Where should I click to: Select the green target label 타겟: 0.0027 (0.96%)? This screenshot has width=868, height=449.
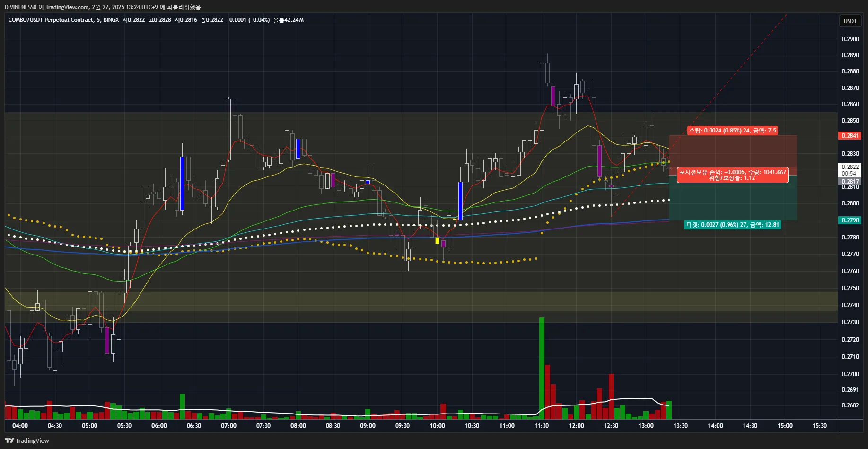click(x=733, y=225)
